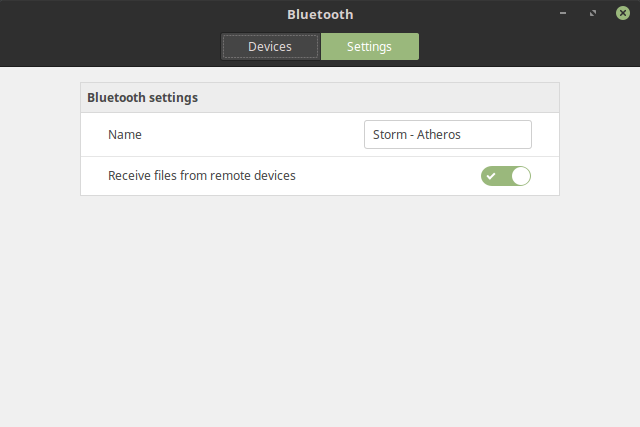Select the Settings tab
This screenshot has width=640, height=427.
[370, 47]
